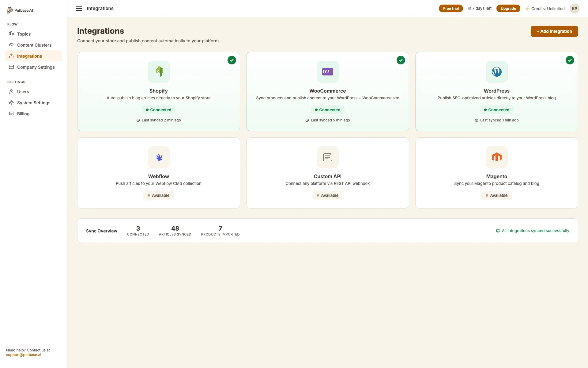Open Company Settings via its card icon
This screenshot has width=588, height=368.
tap(11, 67)
